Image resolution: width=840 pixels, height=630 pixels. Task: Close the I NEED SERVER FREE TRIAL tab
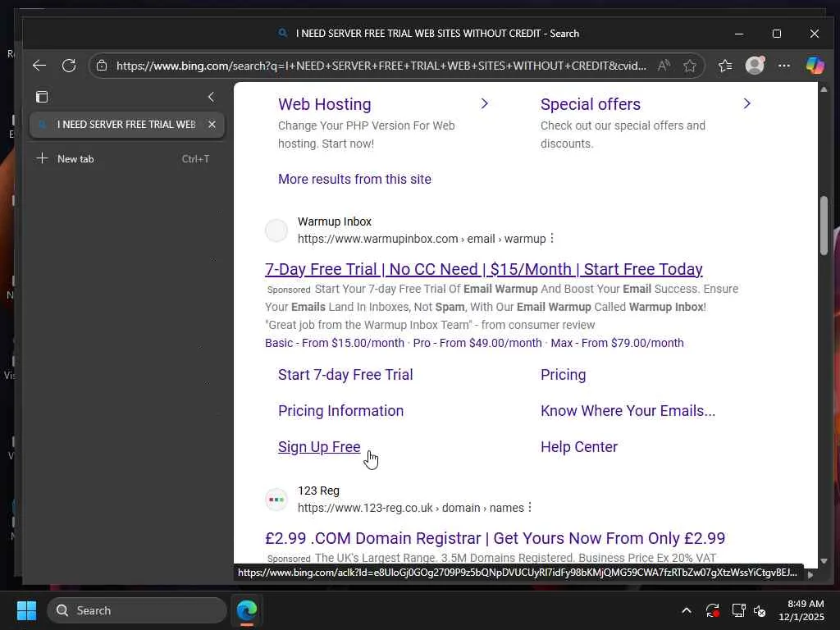(x=212, y=125)
